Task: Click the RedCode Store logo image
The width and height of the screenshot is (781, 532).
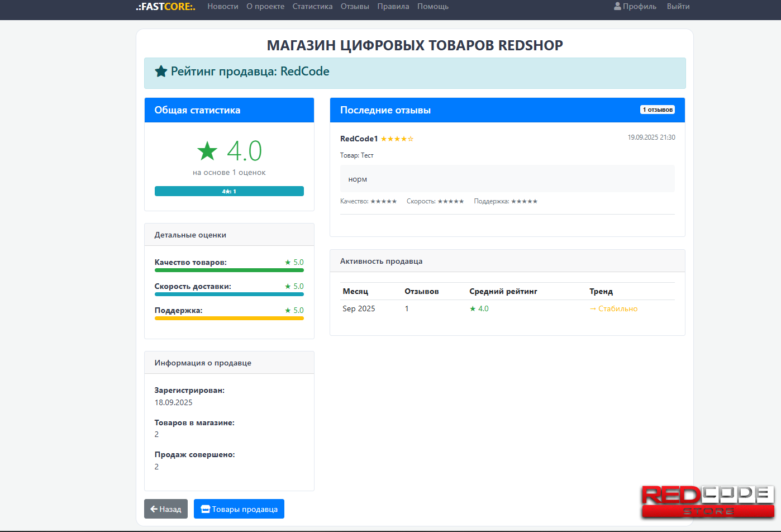Action: (x=707, y=501)
